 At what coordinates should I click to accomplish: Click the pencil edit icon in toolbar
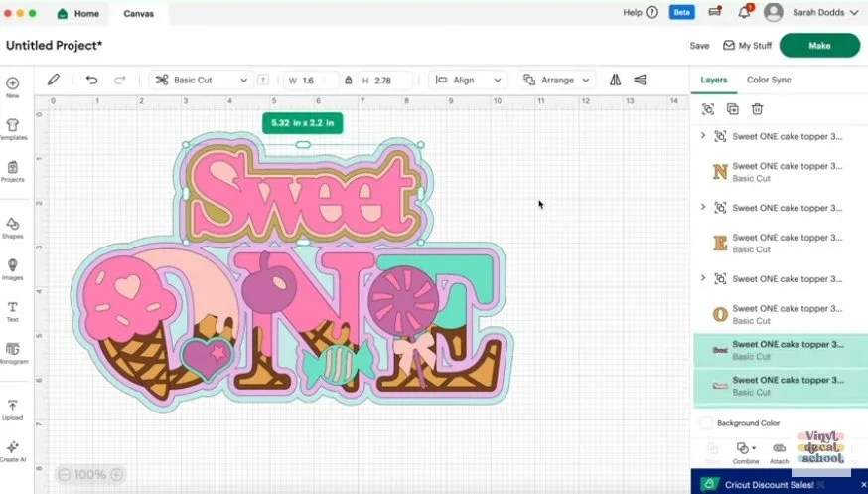tap(54, 80)
